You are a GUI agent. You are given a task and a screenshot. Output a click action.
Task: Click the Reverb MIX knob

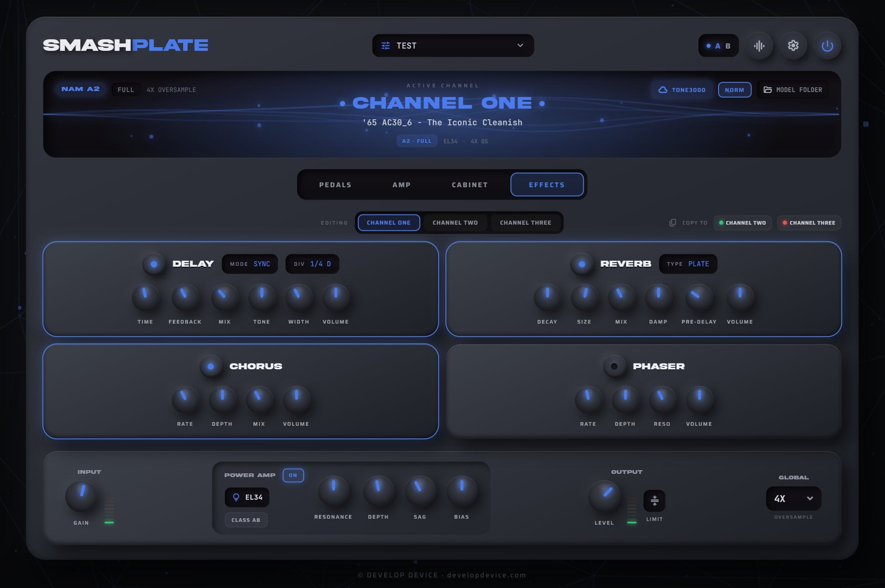621,298
